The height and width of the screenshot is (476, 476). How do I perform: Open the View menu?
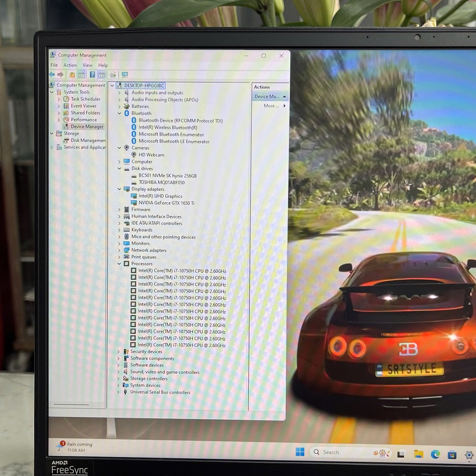[x=88, y=65]
